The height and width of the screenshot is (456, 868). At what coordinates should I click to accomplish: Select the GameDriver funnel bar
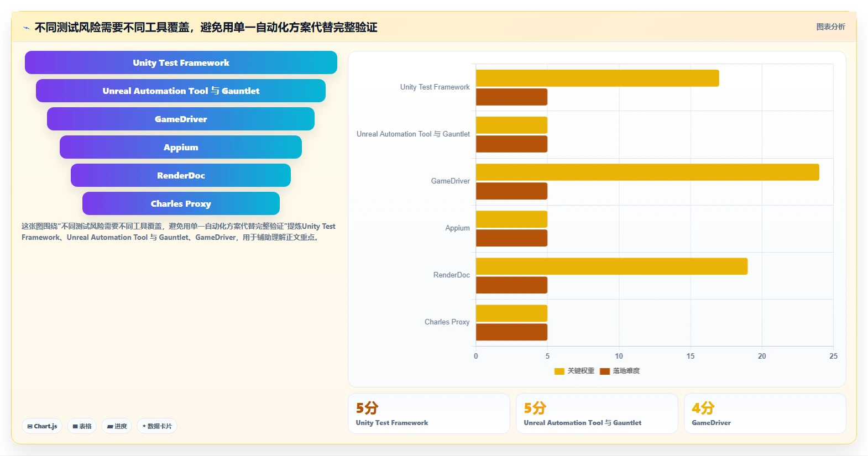click(x=181, y=119)
